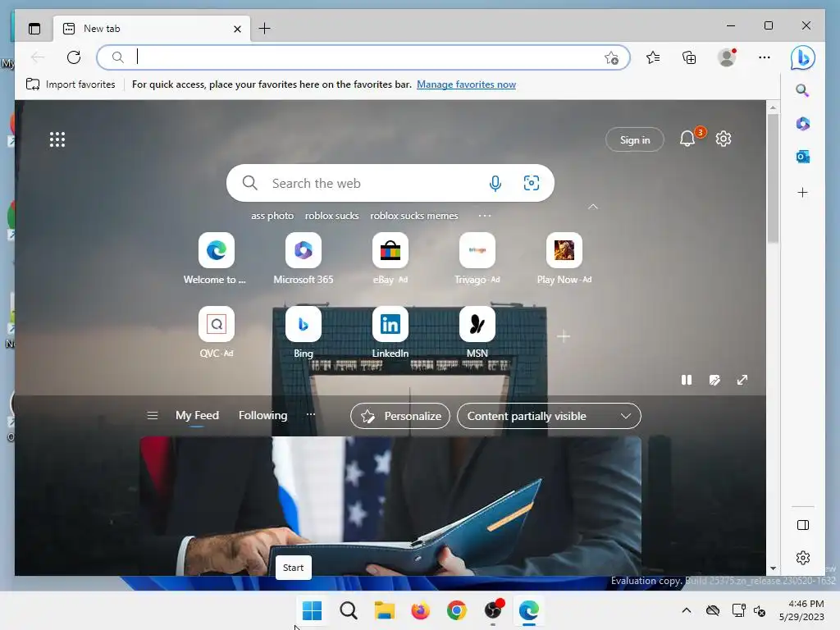Open File Explorer from taskbar
840x630 pixels.
click(384, 610)
